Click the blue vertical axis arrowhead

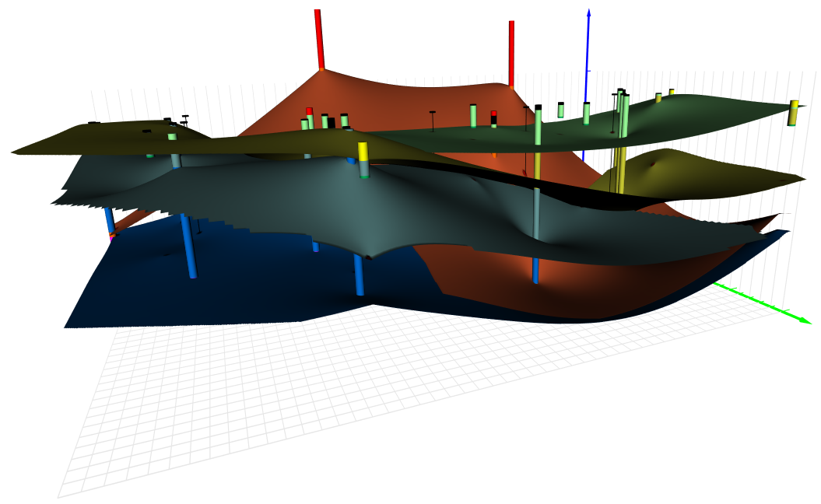tap(588, 13)
